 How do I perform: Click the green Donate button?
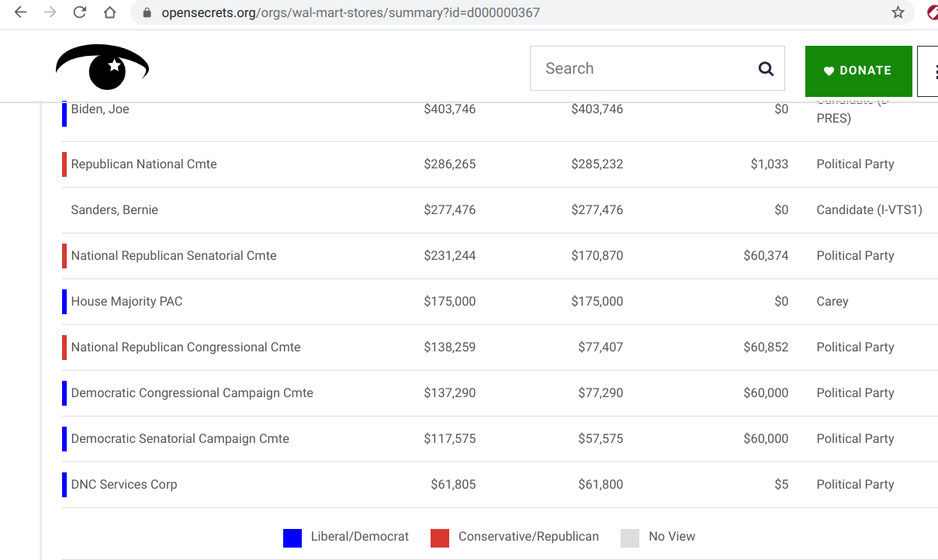858,71
